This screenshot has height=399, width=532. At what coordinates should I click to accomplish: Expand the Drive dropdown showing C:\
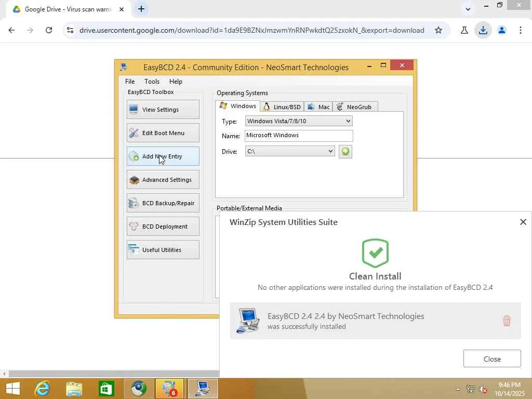click(290, 151)
